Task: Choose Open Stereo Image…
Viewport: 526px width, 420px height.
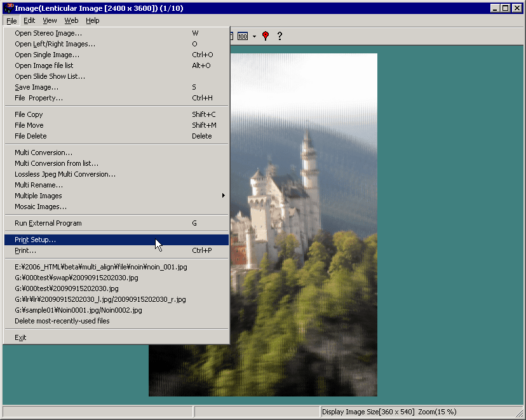Action: (116, 33)
